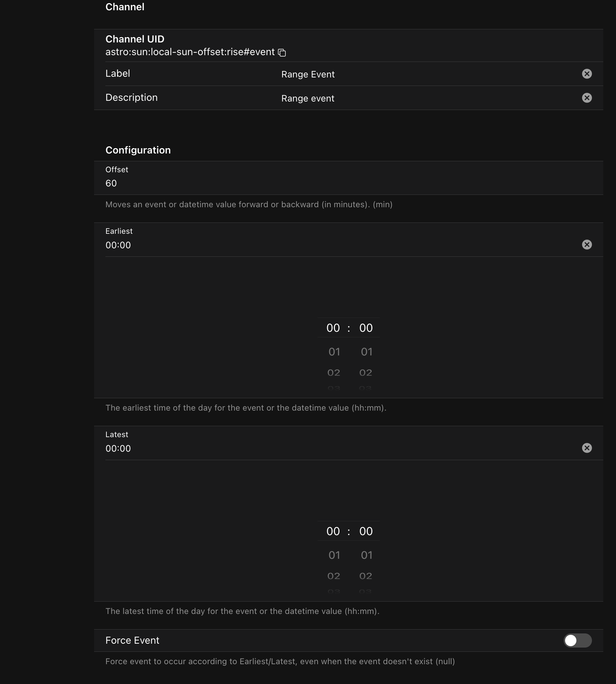Select minute 02 in Earliest picker

366,373
